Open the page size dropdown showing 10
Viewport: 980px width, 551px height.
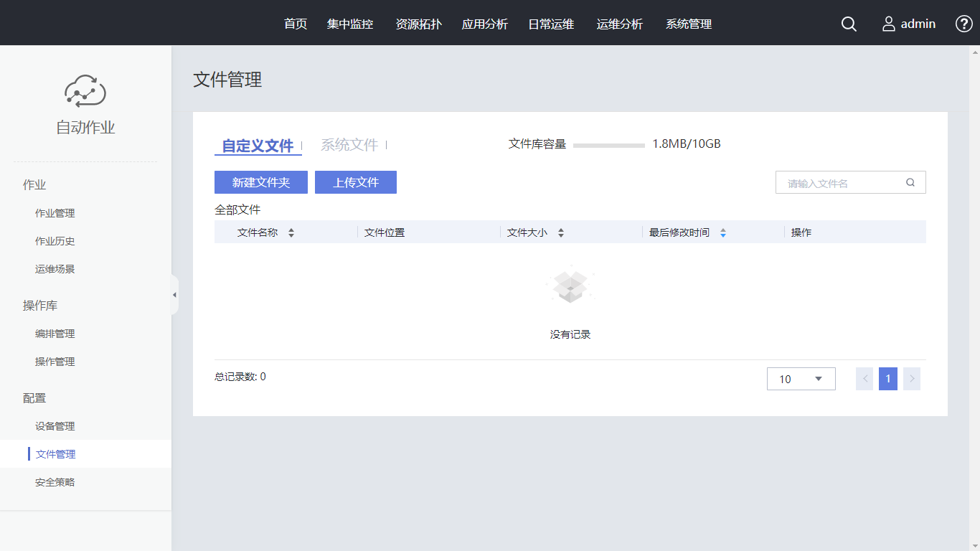(801, 379)
